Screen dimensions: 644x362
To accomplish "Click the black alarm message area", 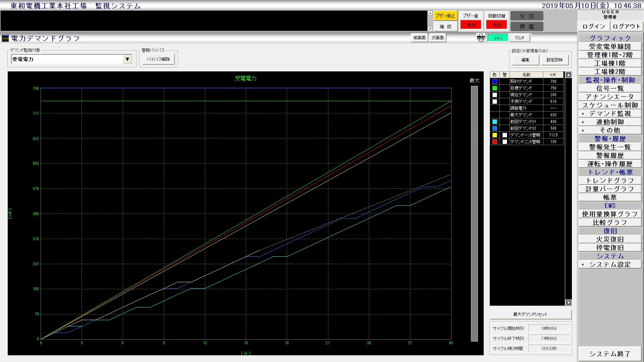I will point(214,21).
